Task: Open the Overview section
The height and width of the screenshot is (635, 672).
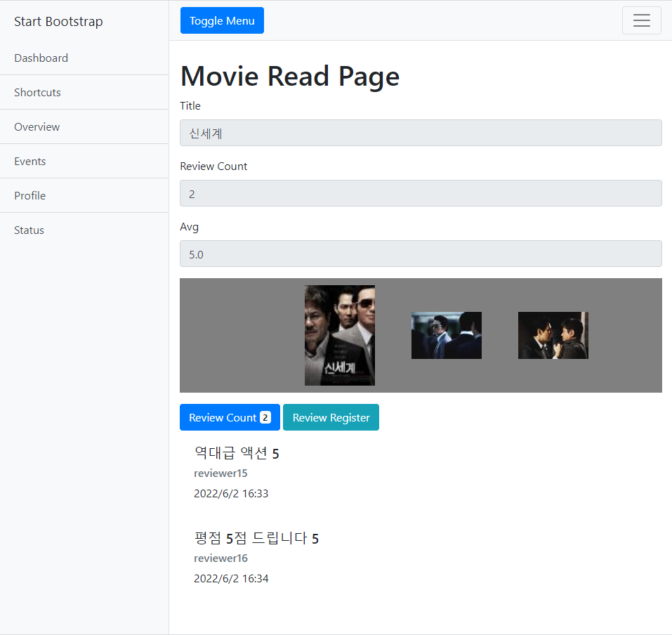Action: (37, 126)
